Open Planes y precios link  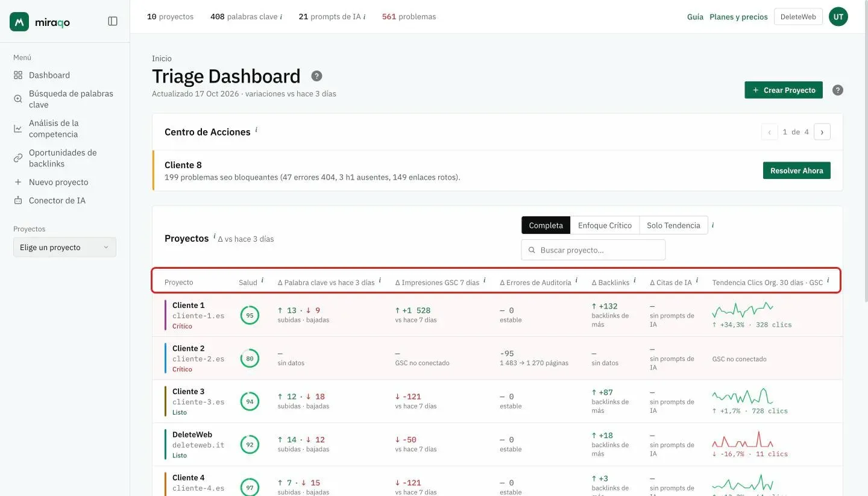[738, 17]
